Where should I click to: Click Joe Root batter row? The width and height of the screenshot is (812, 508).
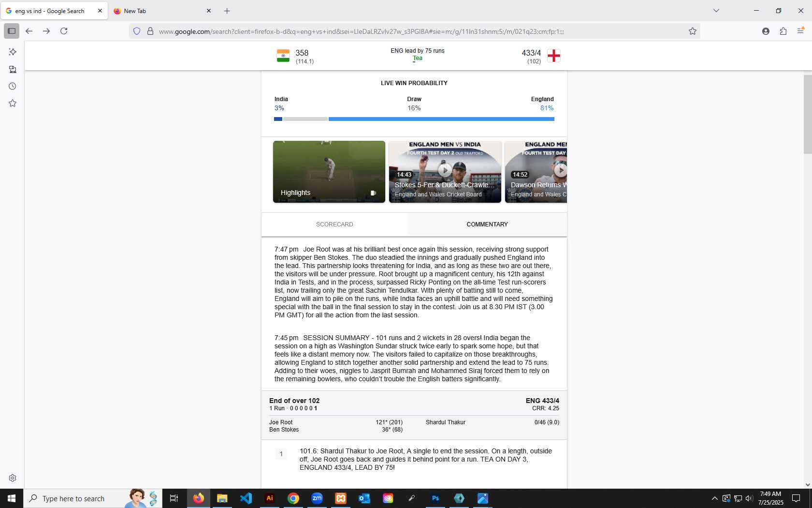pyautogui.click(x=336, y=422)
